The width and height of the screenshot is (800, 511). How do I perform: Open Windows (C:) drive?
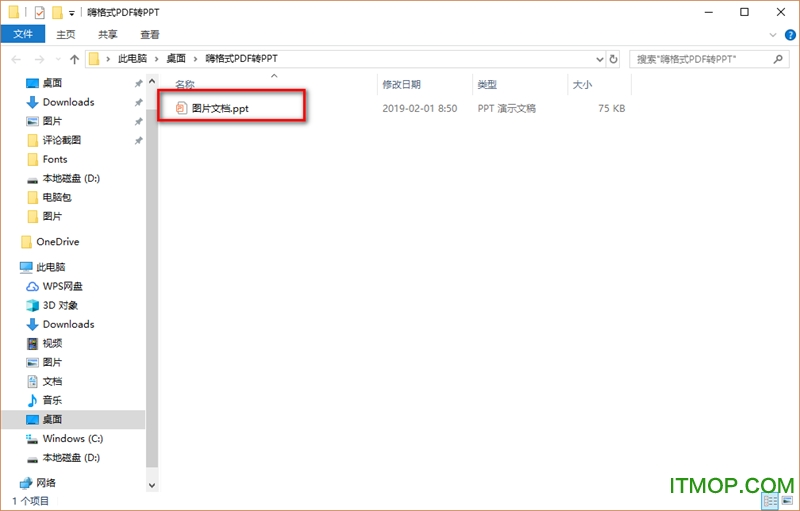point(72,439)
